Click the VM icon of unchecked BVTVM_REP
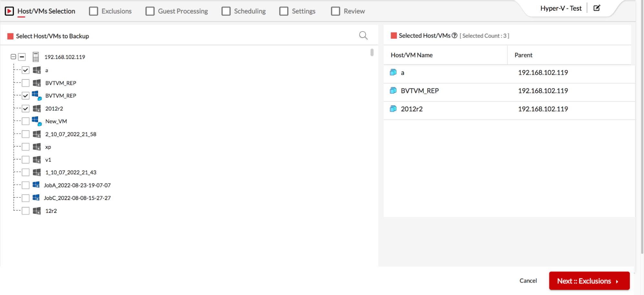Viewport: 644px width, 295px height. point(37,83)
